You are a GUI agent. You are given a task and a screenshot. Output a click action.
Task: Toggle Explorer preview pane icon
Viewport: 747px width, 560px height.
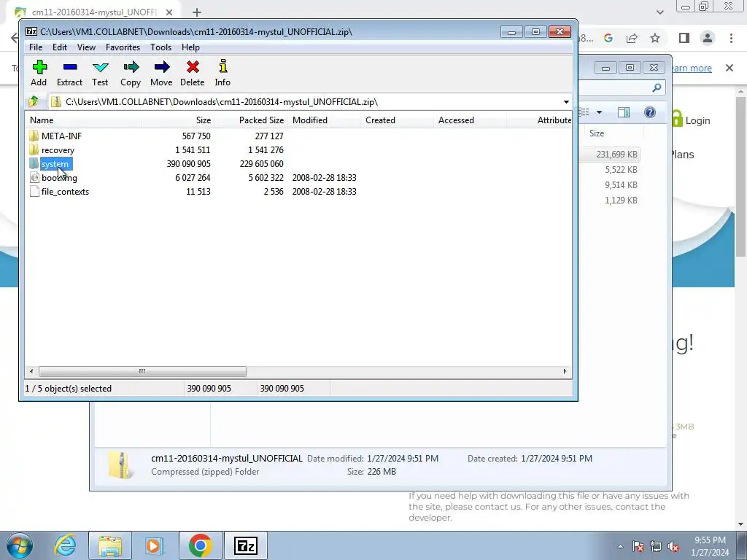[x=624, y=112]
